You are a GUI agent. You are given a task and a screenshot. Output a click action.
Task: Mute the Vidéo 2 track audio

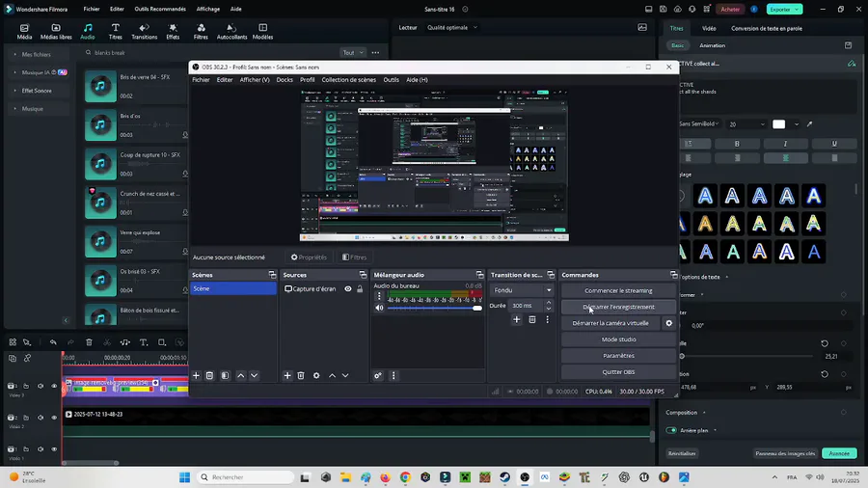[x=41, y=418]
